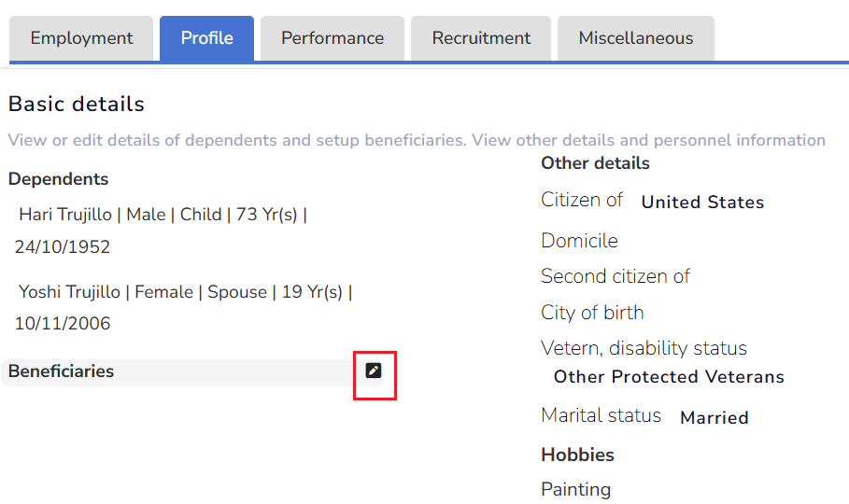Click the Dependents heading
849x504 pixels.
[x=59, y=179]
